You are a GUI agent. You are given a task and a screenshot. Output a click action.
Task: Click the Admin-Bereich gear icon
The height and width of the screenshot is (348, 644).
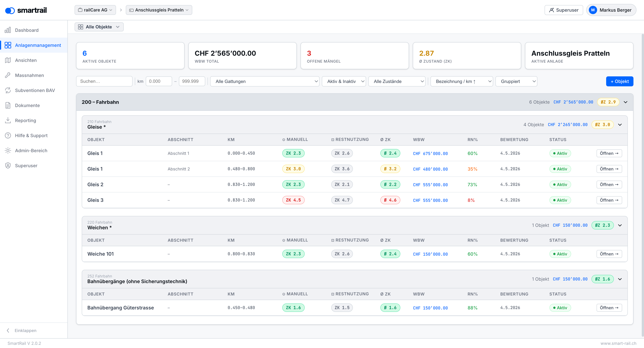pyautogui.click(x=8, y=150)
